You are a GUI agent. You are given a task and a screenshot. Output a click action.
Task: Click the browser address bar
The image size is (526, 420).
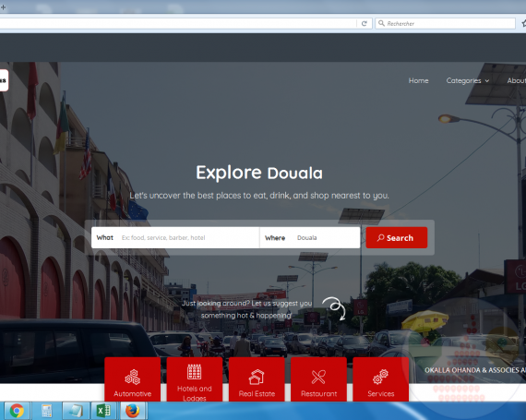178,23
